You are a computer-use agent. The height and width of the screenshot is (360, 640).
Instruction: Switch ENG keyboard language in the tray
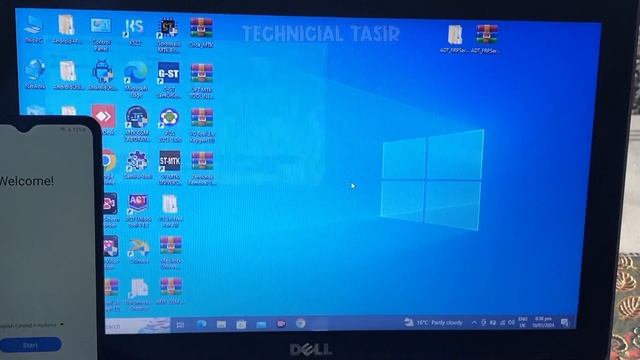pyautogui.click(x=522, y=322)
